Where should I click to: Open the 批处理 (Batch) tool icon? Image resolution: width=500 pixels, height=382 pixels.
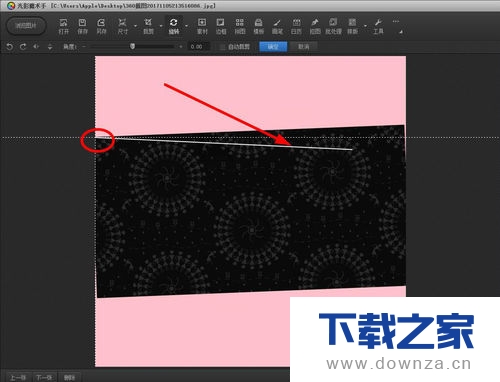point(333,26)
